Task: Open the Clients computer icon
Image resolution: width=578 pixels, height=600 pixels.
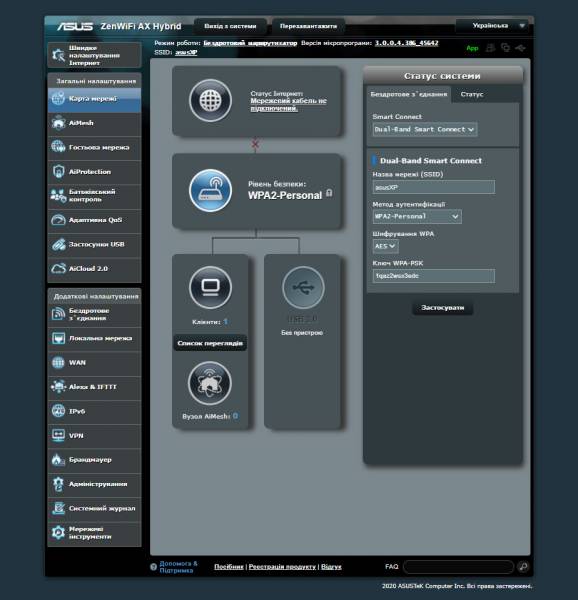Action: (210, 287)
